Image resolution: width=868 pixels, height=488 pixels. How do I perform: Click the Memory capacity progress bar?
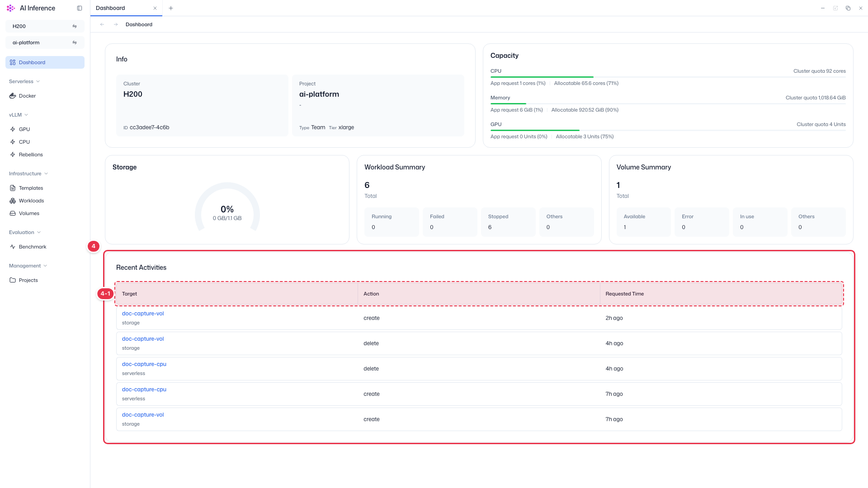click(x=668, y=104)
